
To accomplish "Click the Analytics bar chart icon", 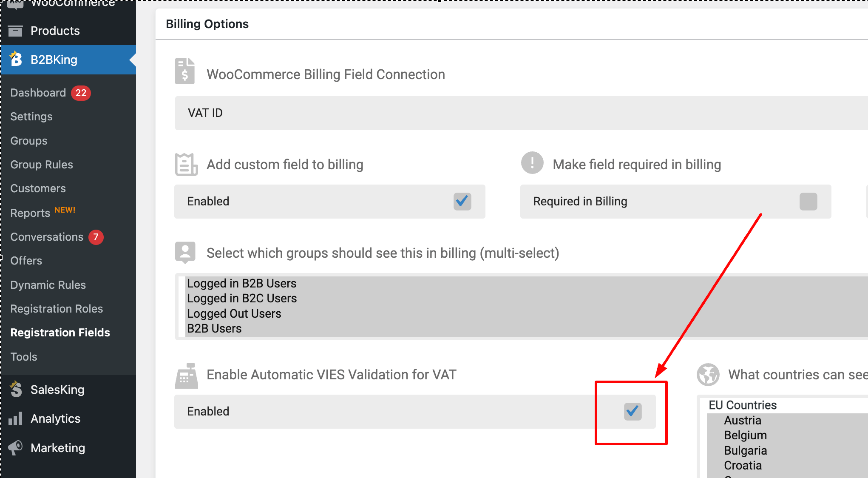I will (x=15, y=418).
